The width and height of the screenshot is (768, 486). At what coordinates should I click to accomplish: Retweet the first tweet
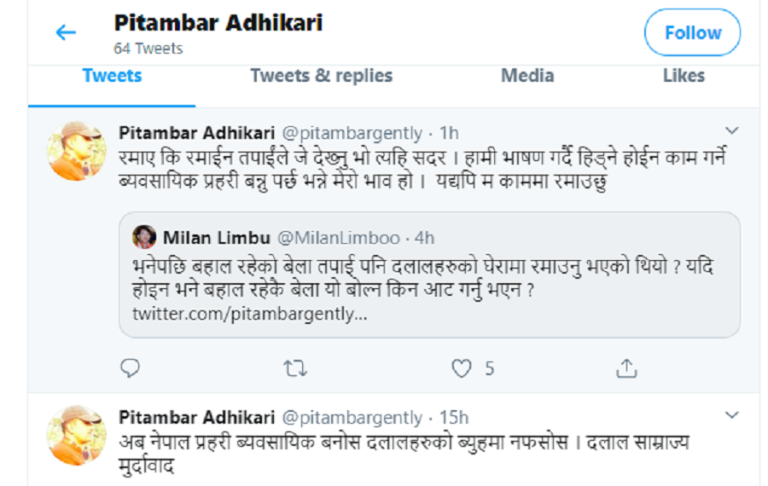click(x=295, y=369)
